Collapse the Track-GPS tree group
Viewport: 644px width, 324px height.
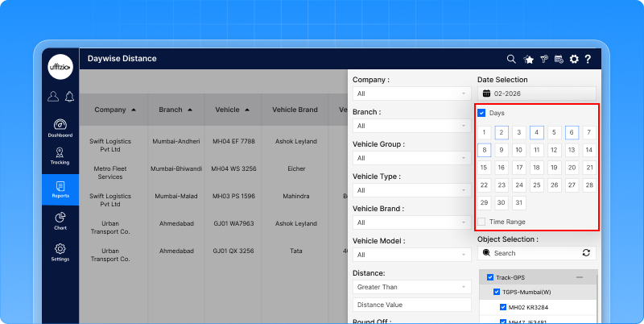(x=580, y=277)
